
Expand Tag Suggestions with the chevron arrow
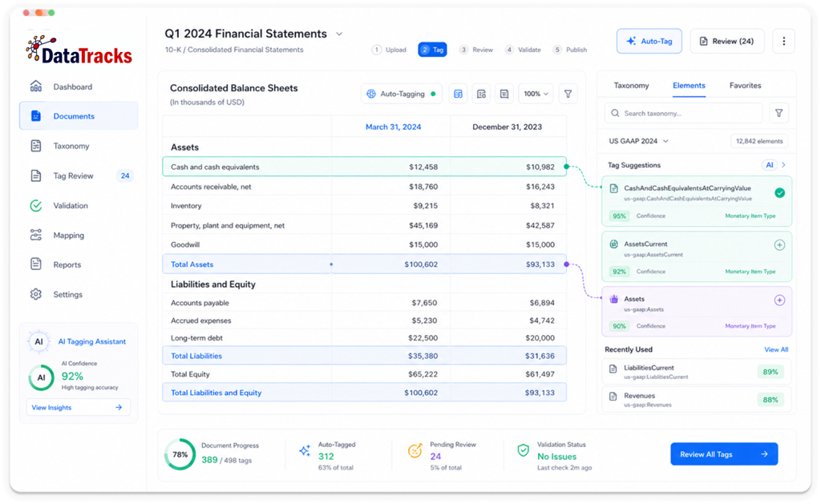(x=784, y=165)
